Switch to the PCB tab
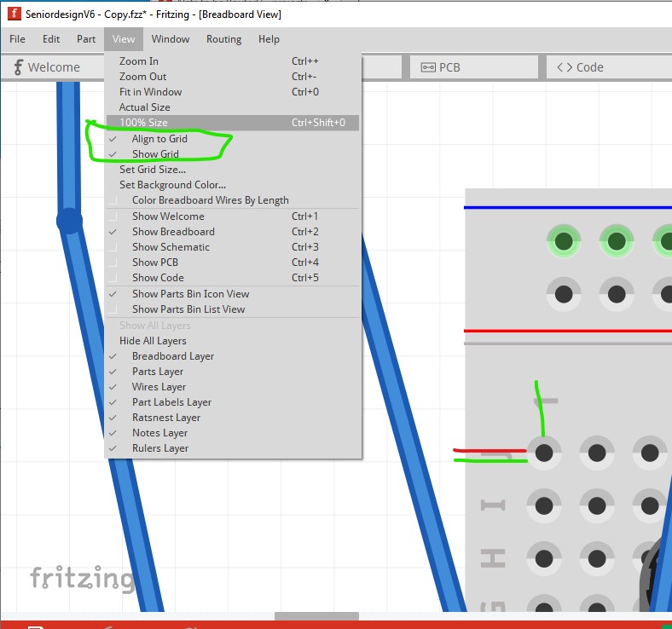672x629 pixels. pyautogui.click(x=473, y=67)
